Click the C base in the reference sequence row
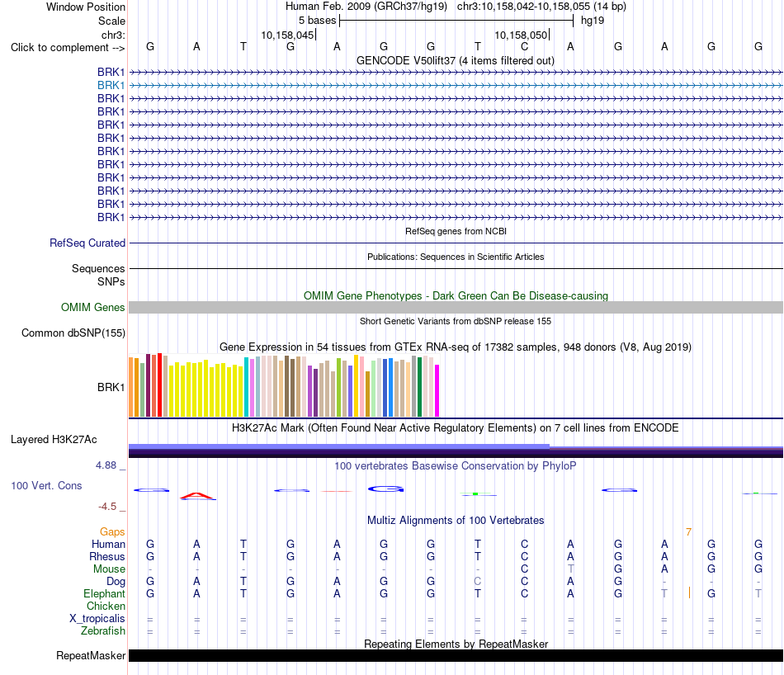The image size is (784, 675). point(524,46)
